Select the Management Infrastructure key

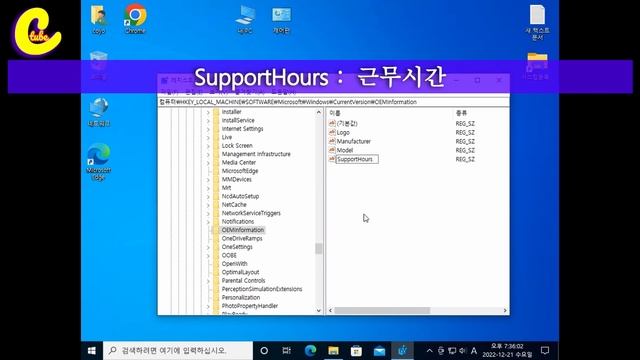pos(256,154)
